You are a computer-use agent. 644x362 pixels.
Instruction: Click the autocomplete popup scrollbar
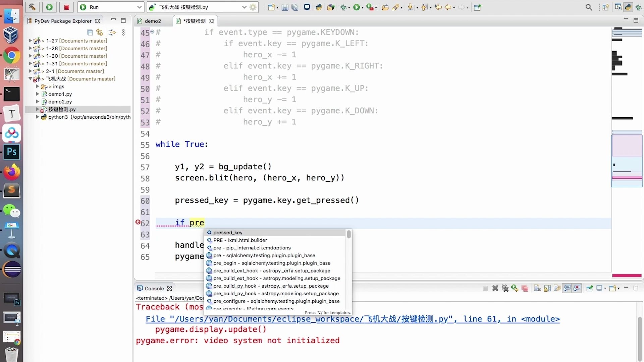[349, 235]
